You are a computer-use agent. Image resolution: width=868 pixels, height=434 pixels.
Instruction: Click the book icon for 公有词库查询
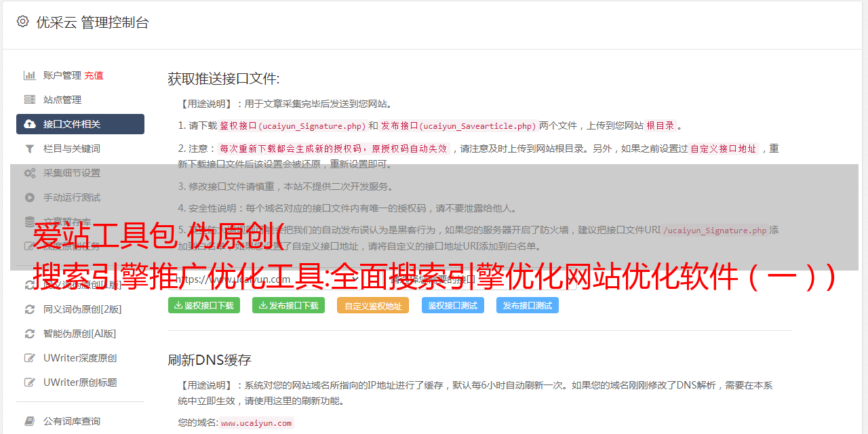click(30, 421)
